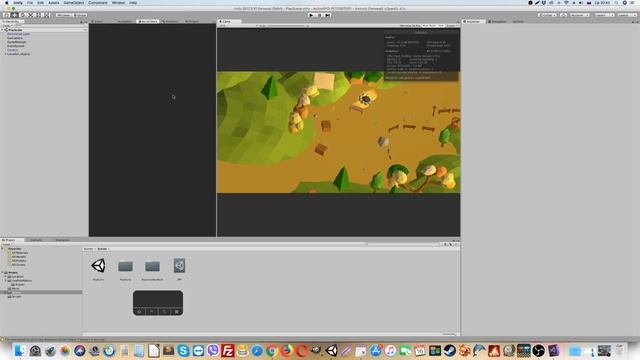Click the Play button to start game

coord(311,15)
